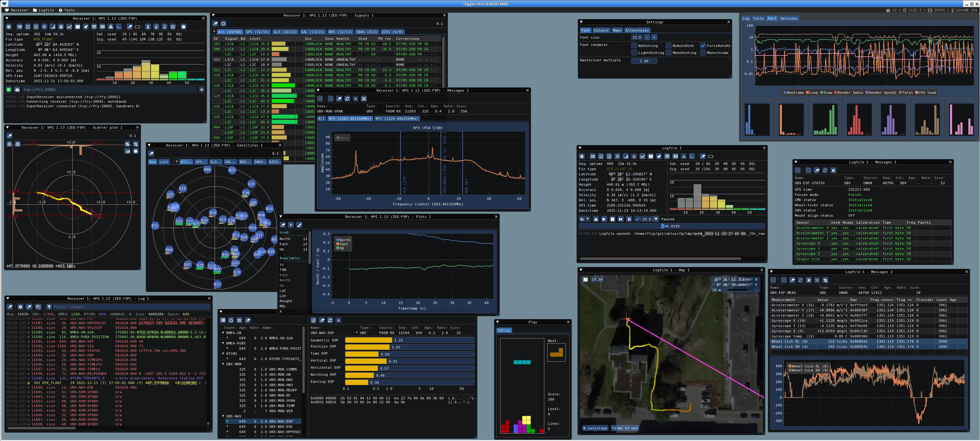Click the signal level bars icon in Receiver 1 toolbar

point(52,27)
